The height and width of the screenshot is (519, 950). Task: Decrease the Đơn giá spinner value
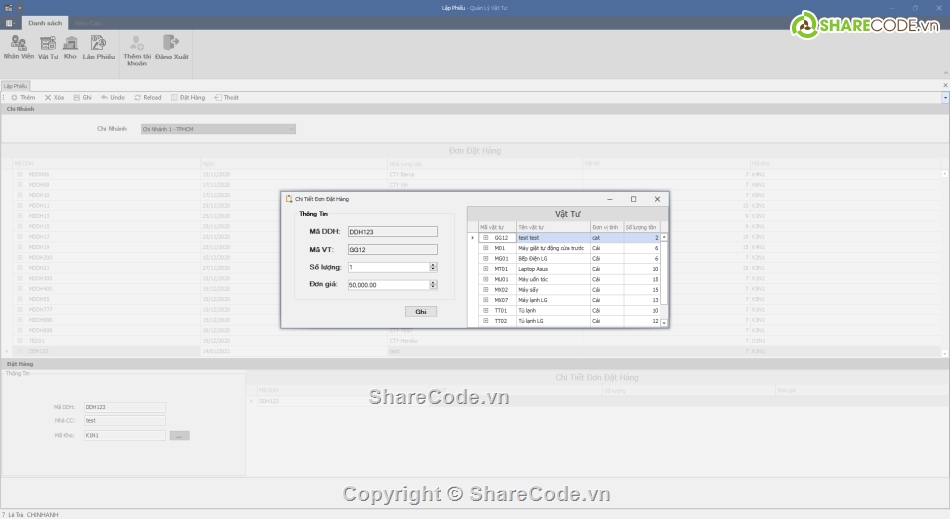(433, 287)
